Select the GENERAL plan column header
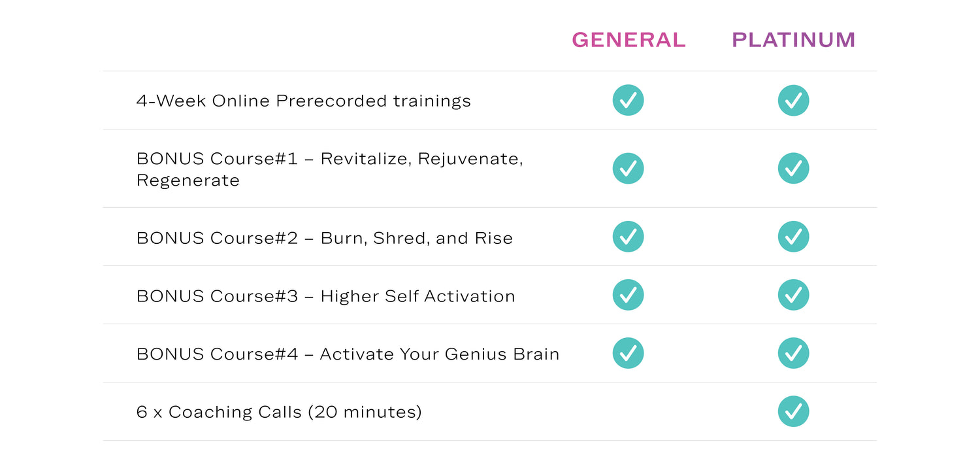Viewport: 980px width, 457px height. (629, 41)
